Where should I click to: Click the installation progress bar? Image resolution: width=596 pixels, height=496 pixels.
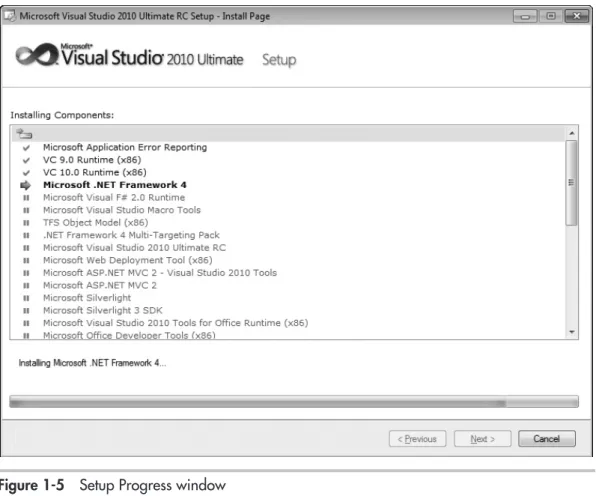(294, 402)
